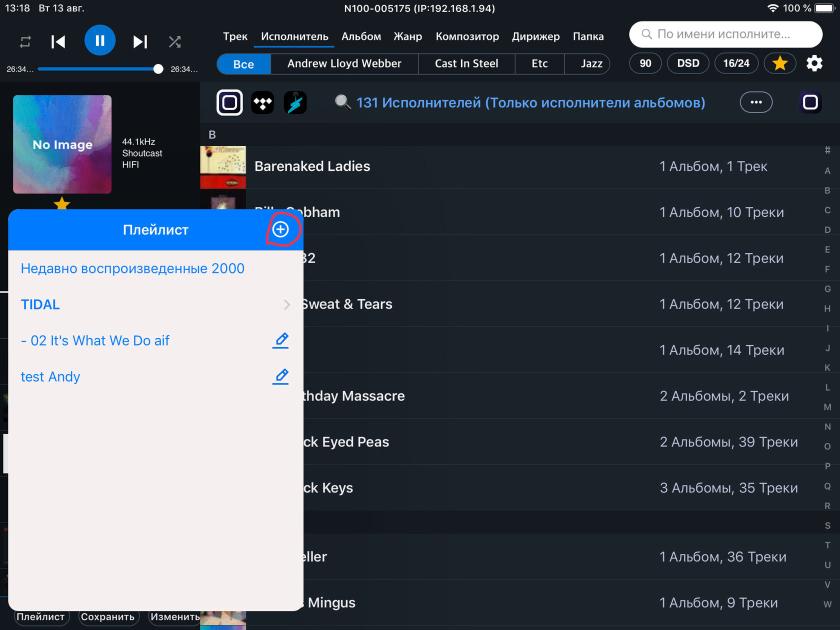Open the No Image album artwork
The height and width of the screenshot is (630, 840).
click(x=62, y=144)
